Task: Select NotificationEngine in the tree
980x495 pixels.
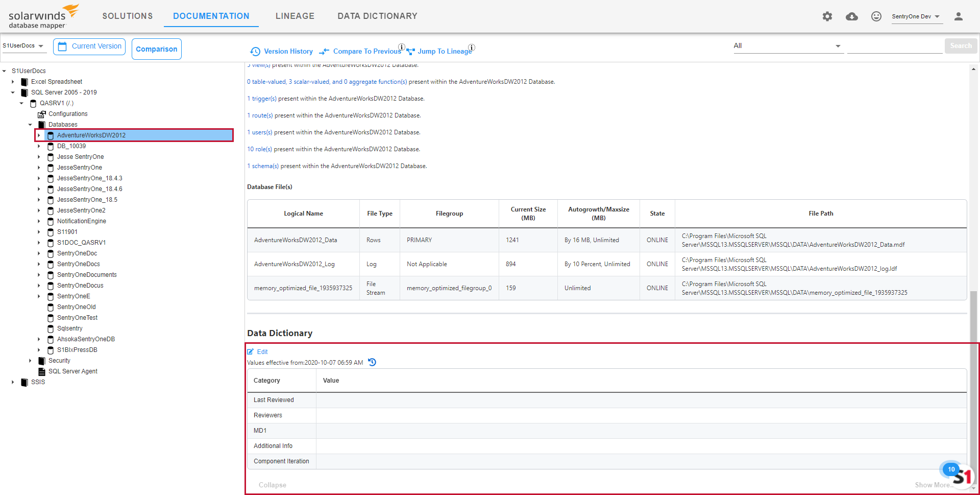Action: point(82,221)
